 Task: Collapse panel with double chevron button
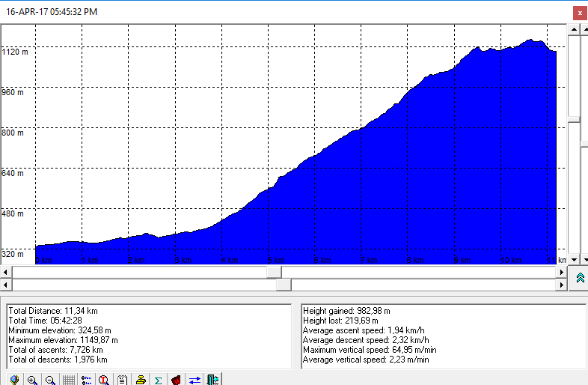580,278
